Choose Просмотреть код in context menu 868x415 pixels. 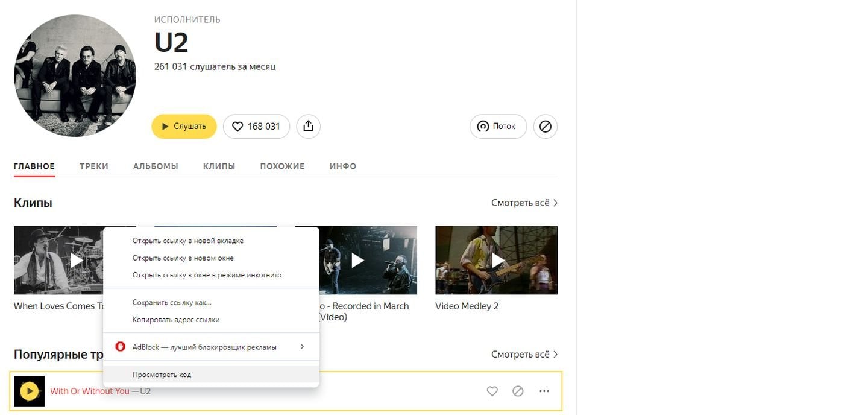tap(211, 375)
